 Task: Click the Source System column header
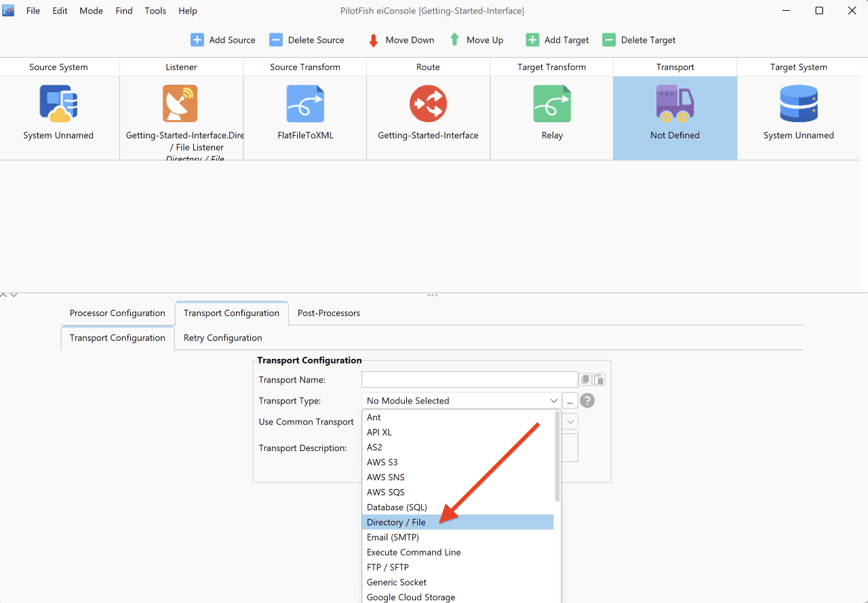pos(59,67)
